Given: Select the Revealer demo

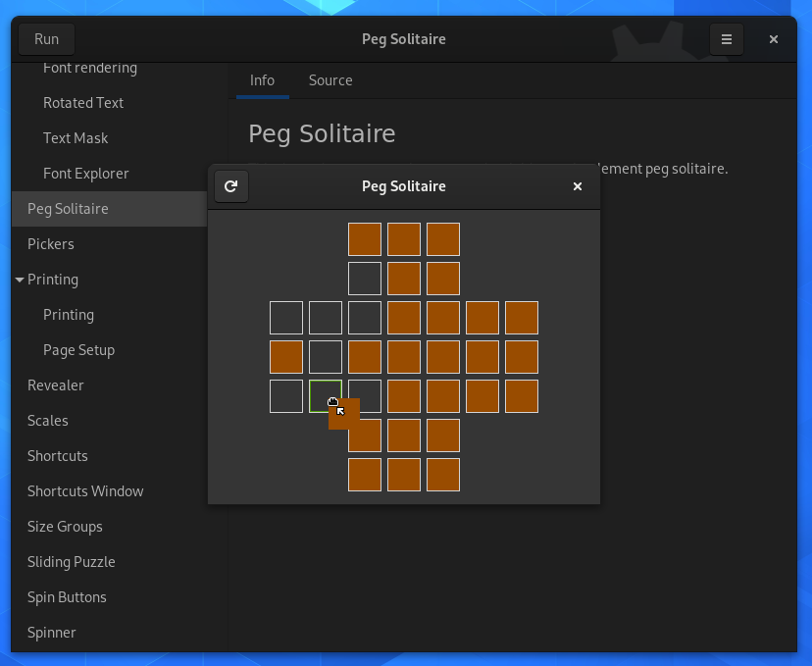Looking at the screenshot, I should coord(56,385).
